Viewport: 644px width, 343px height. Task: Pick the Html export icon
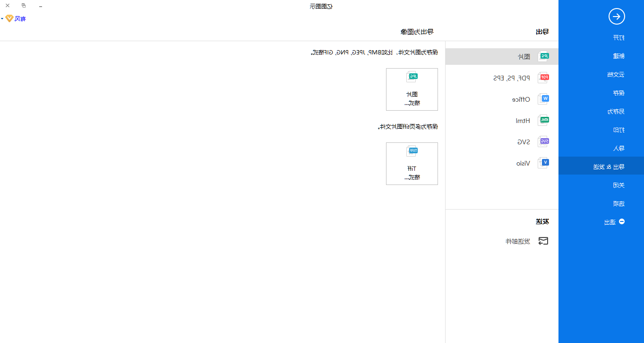[x=543, y=120]
